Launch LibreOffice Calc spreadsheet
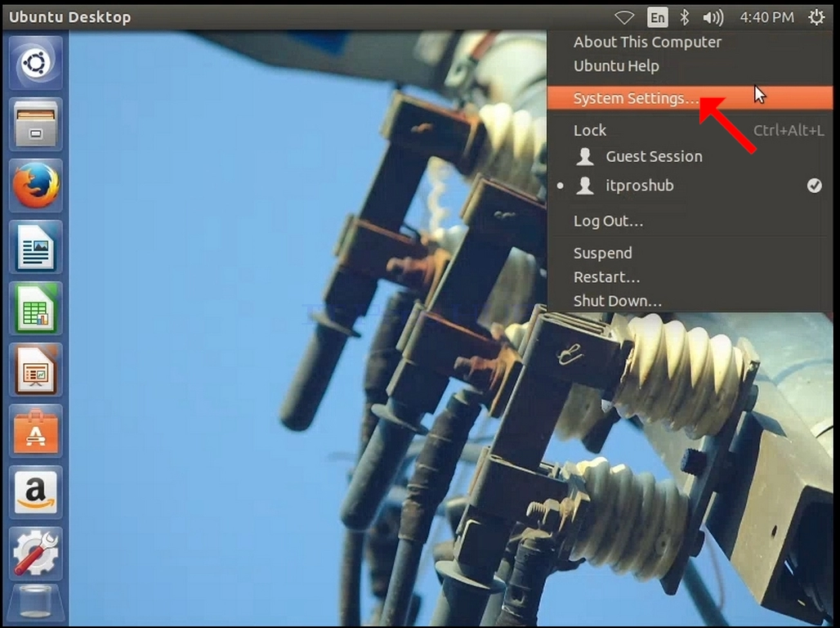The height and width of the screenshot is (628, 840). (35, 308)
